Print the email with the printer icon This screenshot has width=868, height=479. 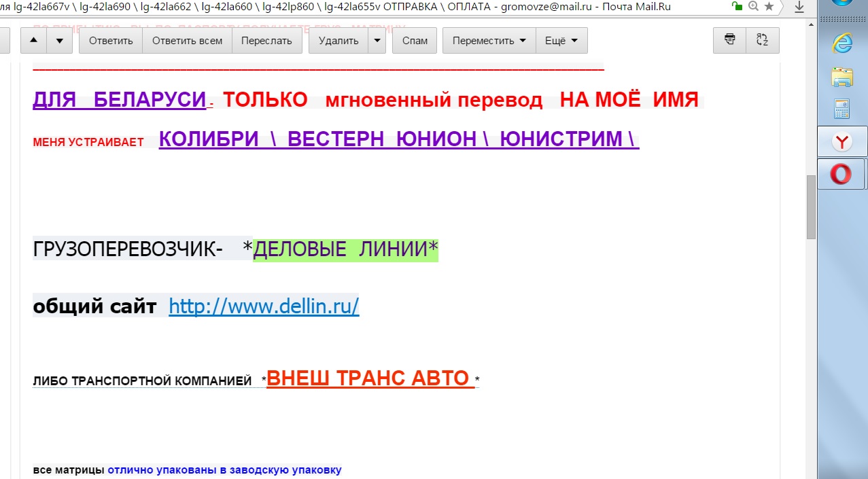(729, 40)
